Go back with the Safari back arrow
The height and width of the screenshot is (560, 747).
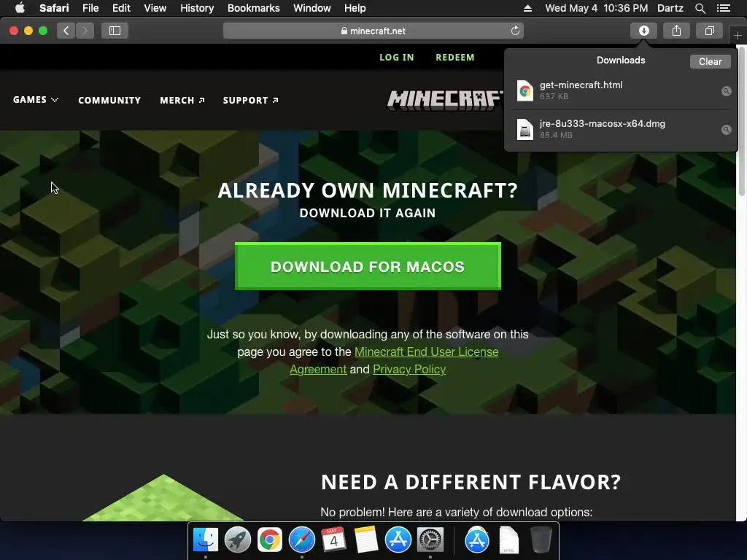pos(66,31)
